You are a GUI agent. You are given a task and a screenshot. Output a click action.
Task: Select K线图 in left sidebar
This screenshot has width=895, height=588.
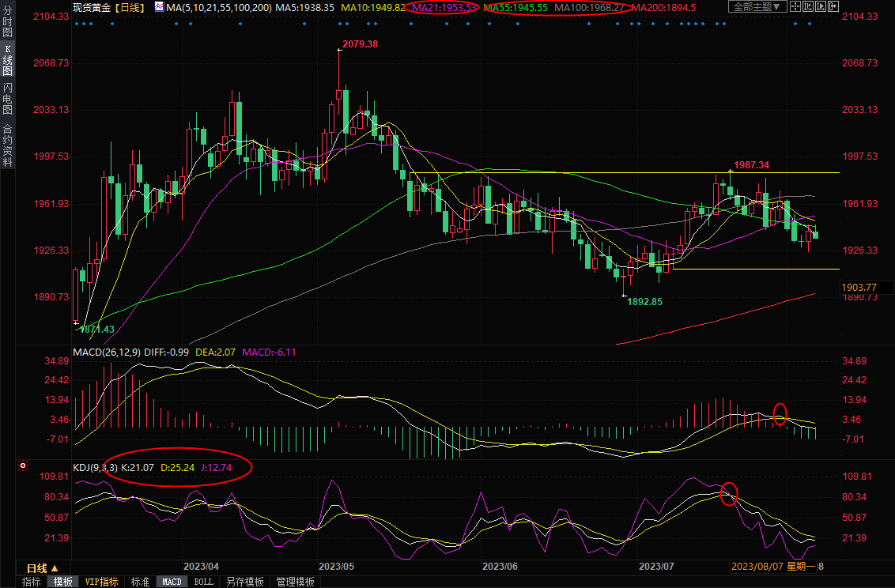click(x=7, y=60)
